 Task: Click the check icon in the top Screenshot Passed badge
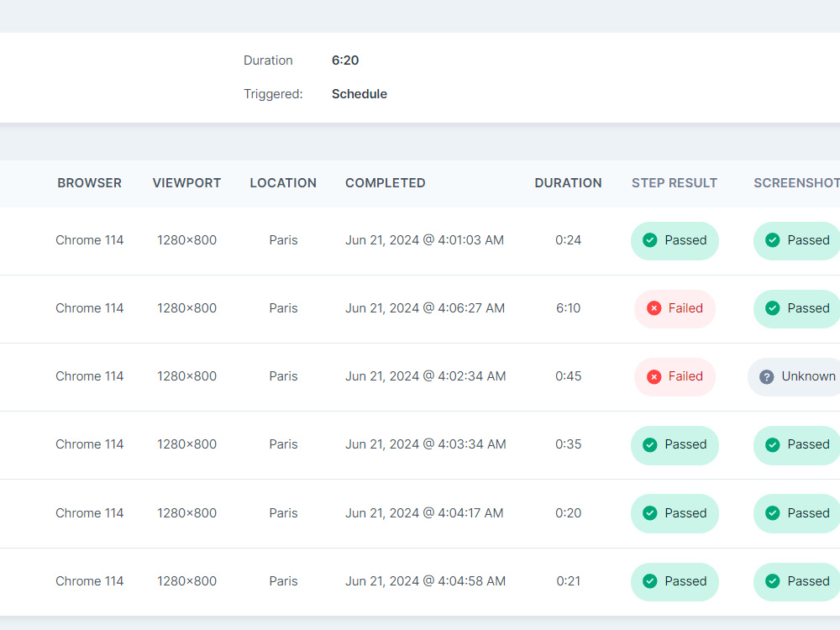click(772, 240)
